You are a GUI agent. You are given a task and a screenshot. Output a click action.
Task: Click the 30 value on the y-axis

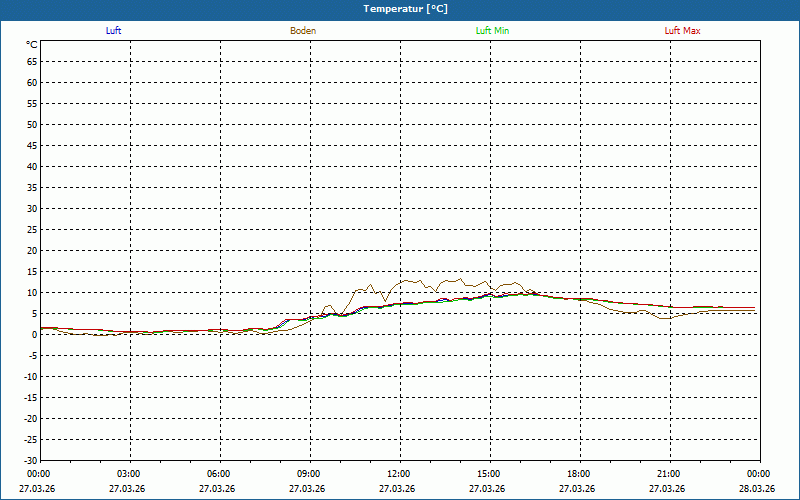(x=32, y=209)
